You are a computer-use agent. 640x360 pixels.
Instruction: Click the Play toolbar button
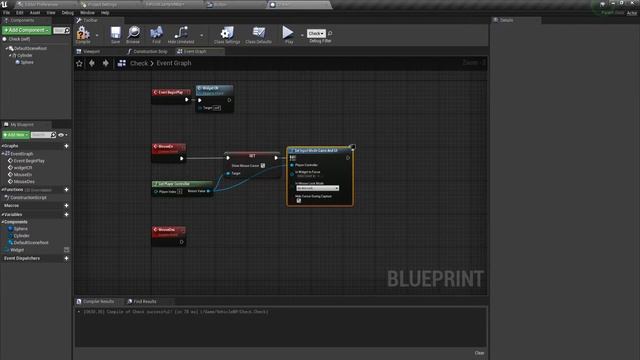tap(288, 34)
